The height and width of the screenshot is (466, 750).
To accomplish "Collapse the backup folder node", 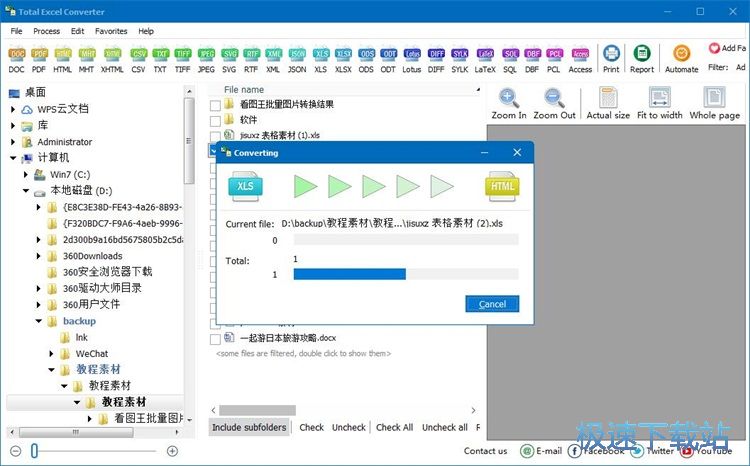I will 39,321.
